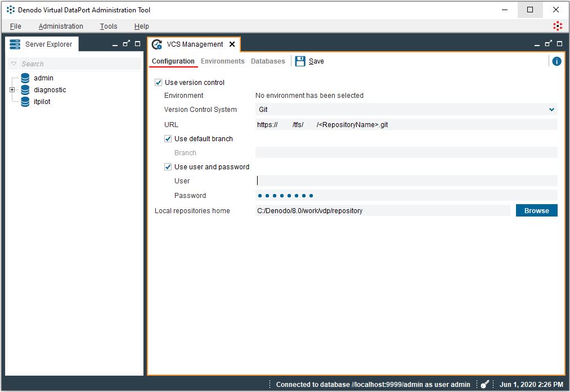The height and width of the screenshot is (392, 570).
Task: Open the search filter triangle icon
Action: [x=14, y=64]
